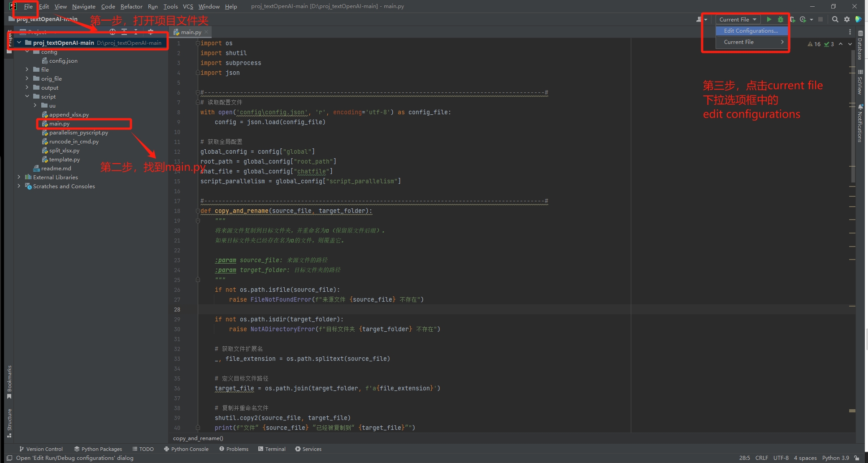Open the Refactor menu
The width and height of the screenshot is (868, 463).
(131, 6)
